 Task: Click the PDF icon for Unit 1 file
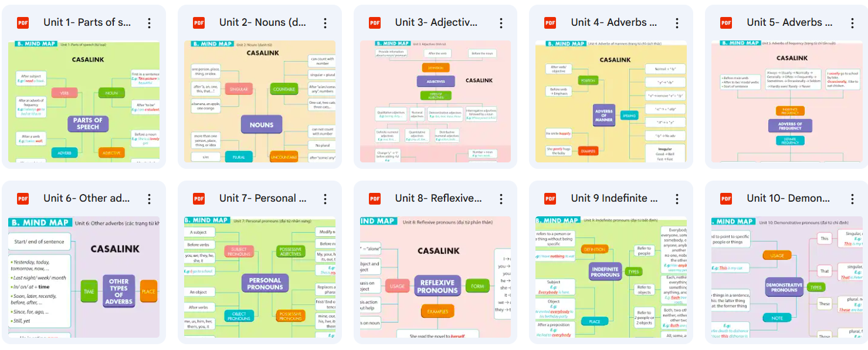point(23,23)
